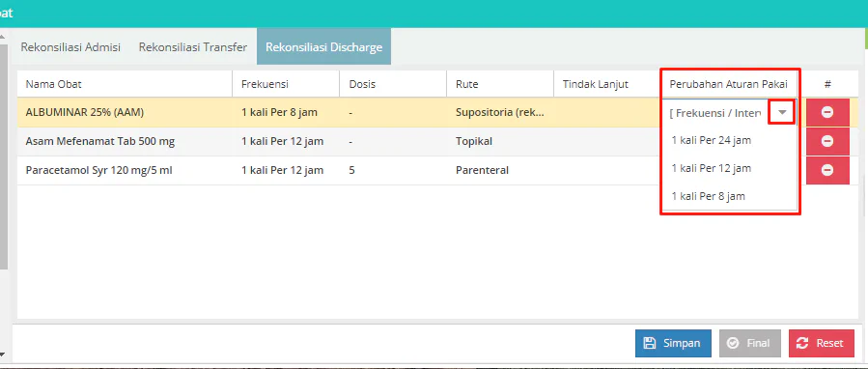
Task: Click the Nama Obat column header
Action: [54, 84]
